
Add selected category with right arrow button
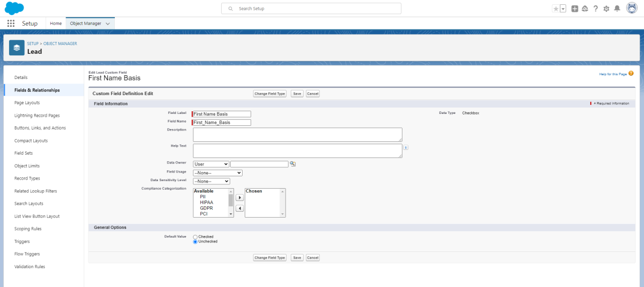point(240,198)
